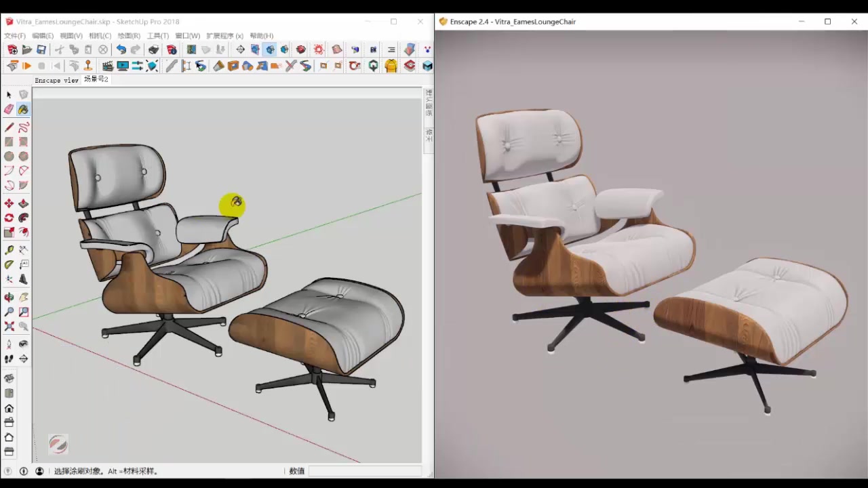868x488 pixels.
Task: Click the Redo arrow in toolbar
Action: pos(136,49)
